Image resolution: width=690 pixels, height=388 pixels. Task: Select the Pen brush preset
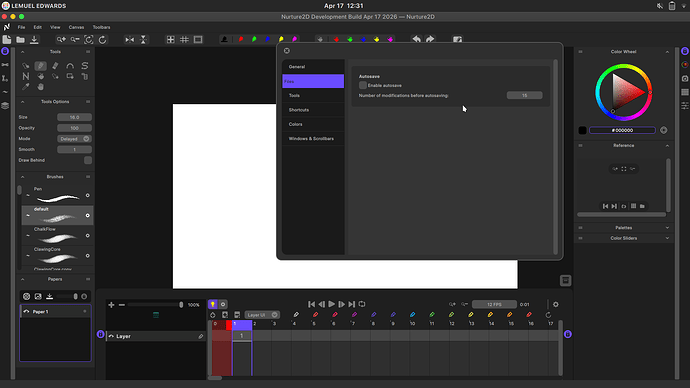click(57, 195)
